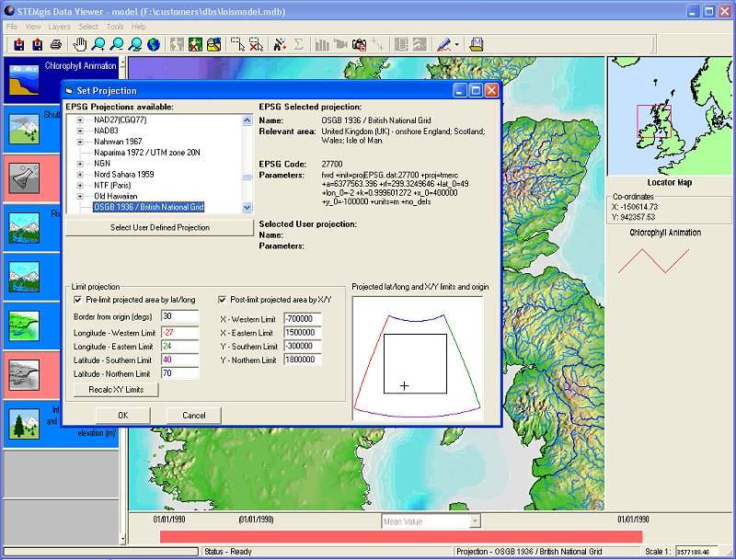The height and width of the screenshot is (560, 736).
Task: Open the Layers menu
Action: tap(59, 27)
